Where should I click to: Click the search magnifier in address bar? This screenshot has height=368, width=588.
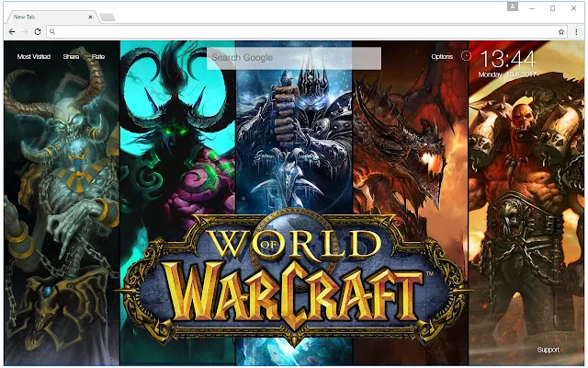52,32
